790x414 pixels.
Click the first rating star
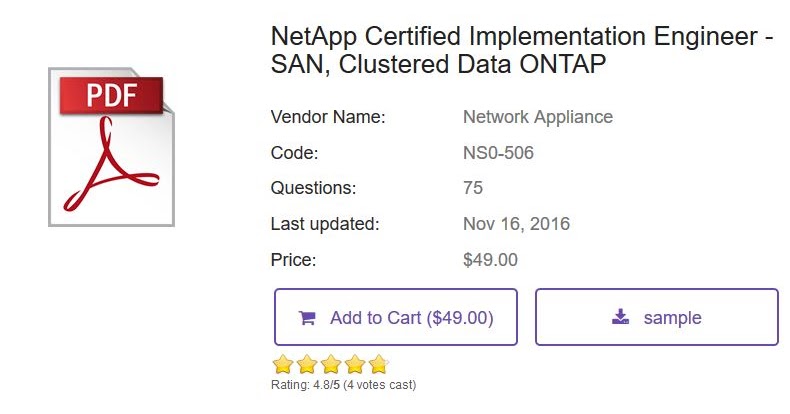click(x=284, y=364)
